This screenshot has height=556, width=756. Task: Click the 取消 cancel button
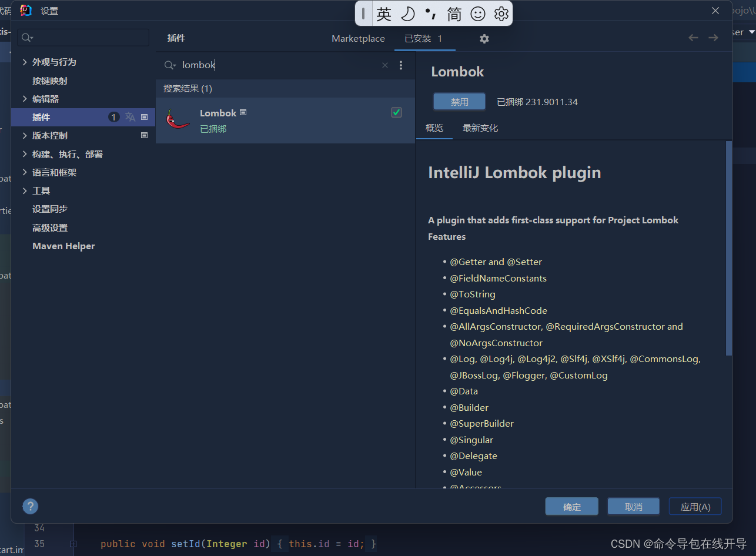(634, 507)
